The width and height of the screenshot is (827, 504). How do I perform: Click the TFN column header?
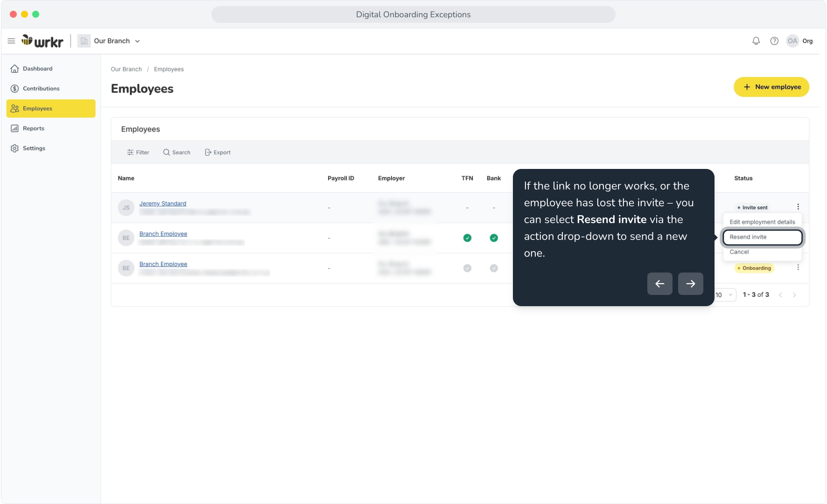pos(467,178)
